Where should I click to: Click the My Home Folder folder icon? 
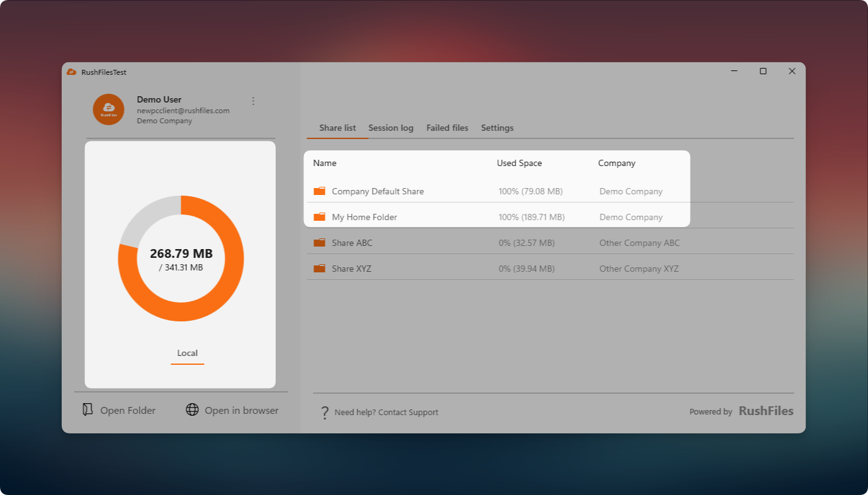pos(320,217)
